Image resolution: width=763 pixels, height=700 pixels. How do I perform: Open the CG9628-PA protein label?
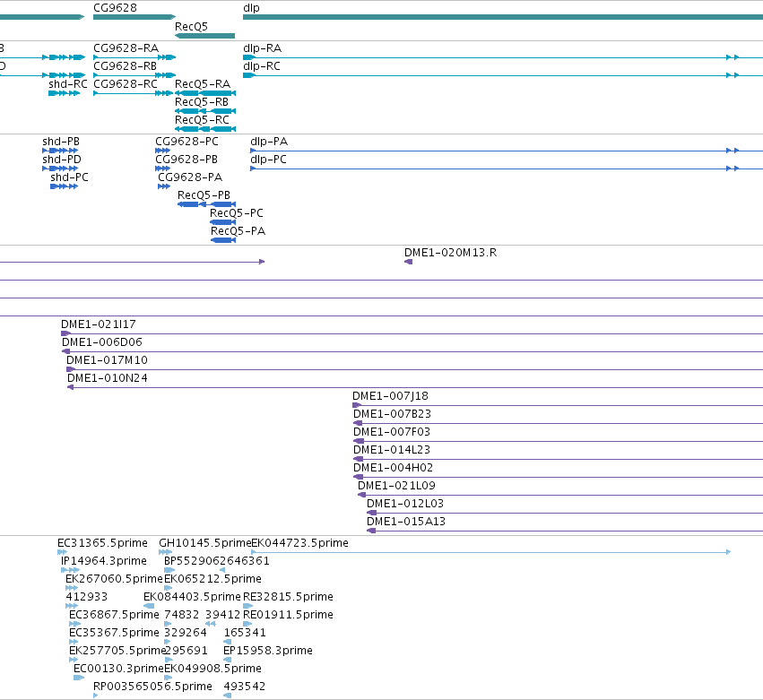tap(190, 177)
